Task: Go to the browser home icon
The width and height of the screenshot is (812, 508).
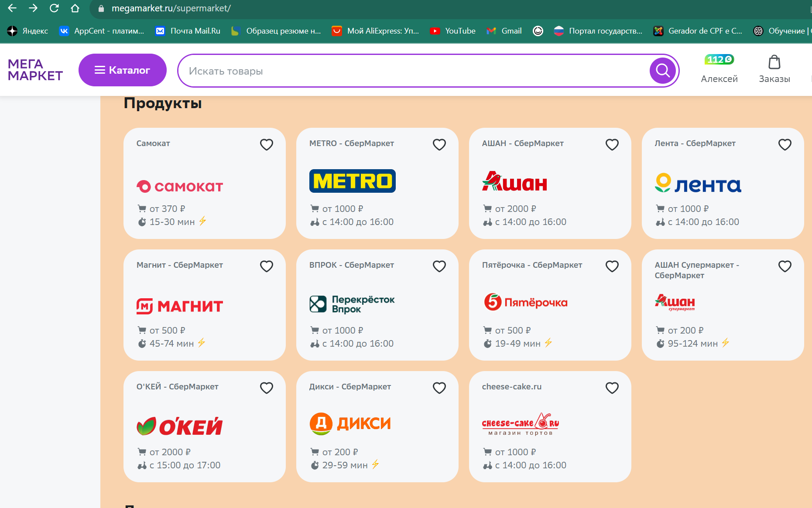Action: point(75,8)
